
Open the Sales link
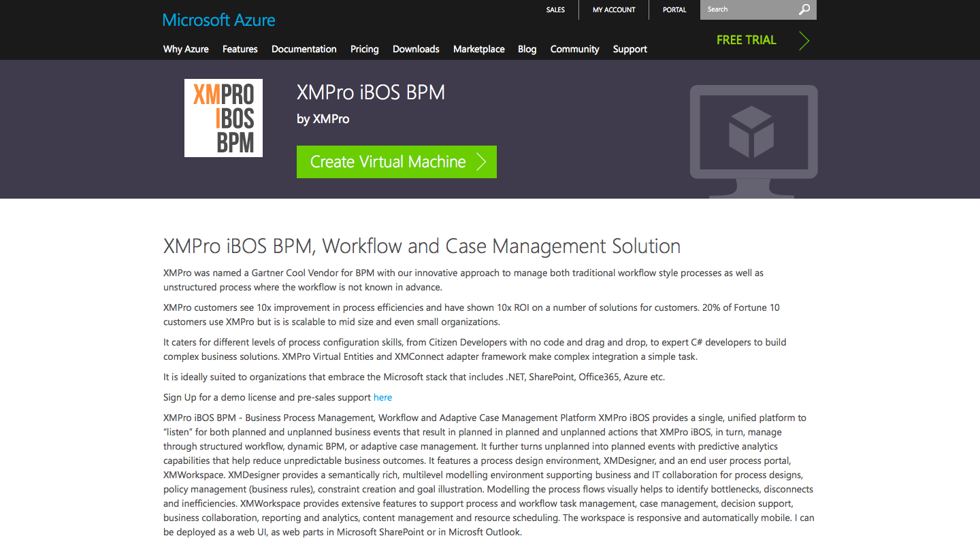555,10
